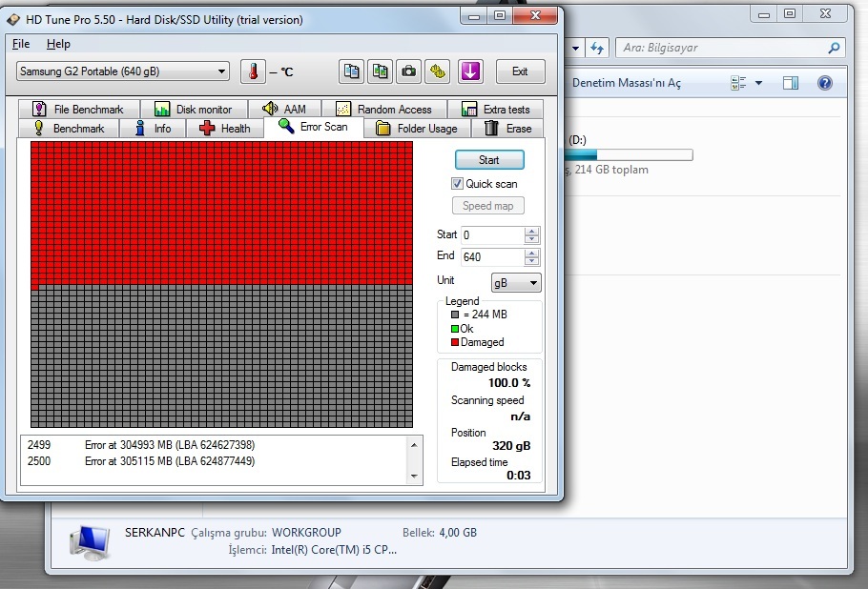Expand the Unit gB dropdown
This screenshot has width=868, height=589.
pyautogui.click(x=516, y=283)
